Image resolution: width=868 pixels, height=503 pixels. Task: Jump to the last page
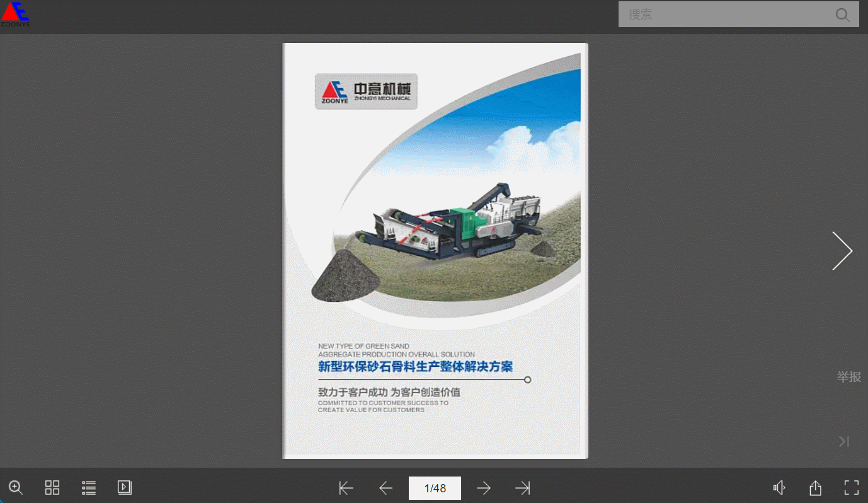(x=522, y=488)
